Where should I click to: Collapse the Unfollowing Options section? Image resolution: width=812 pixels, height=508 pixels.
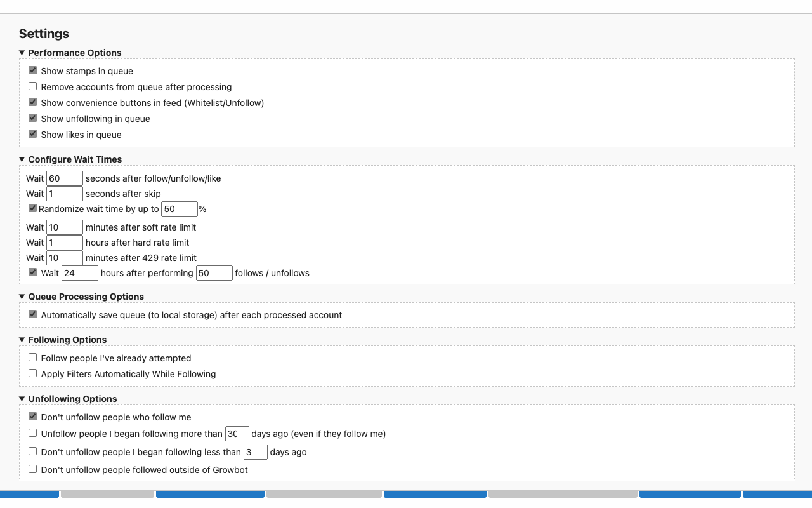(22, 399)
